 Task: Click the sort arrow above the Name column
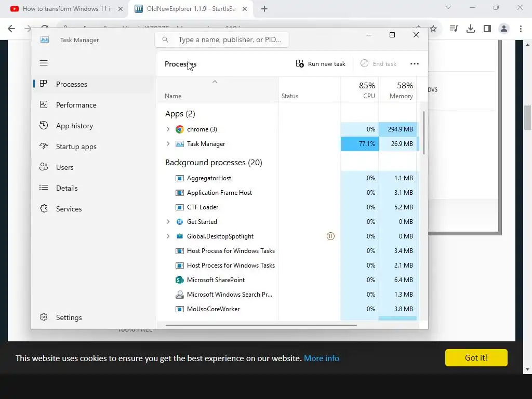(215, 82)
